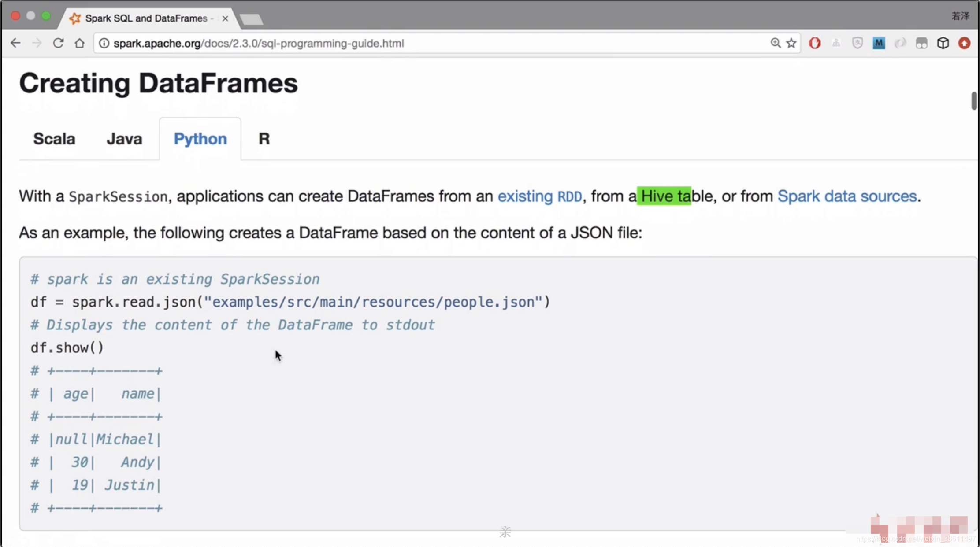Switch code example to Java
The image size is (980, 547).
pyautogui.click(x=124, y=139)
